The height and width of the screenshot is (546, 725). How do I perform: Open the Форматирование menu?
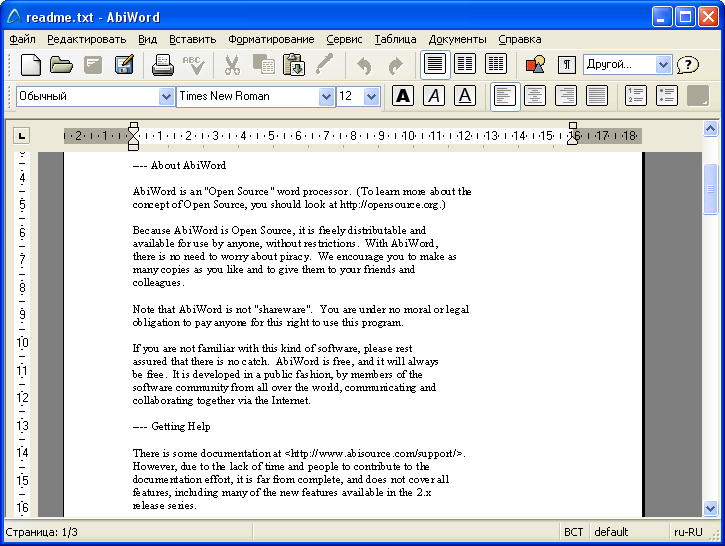click(271, 39)
